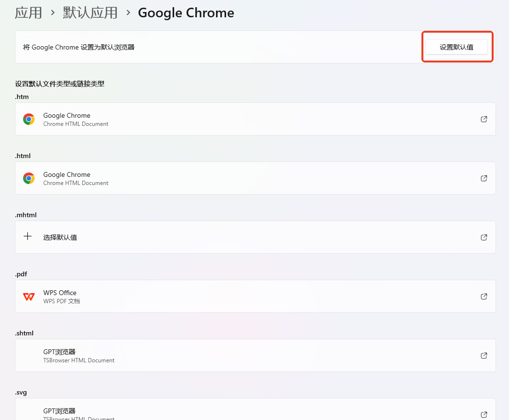Viewport: 509px width, 420px height.
Task: Click 设置默认文件类型或链接类型 heading
Action: coord(60,84)
